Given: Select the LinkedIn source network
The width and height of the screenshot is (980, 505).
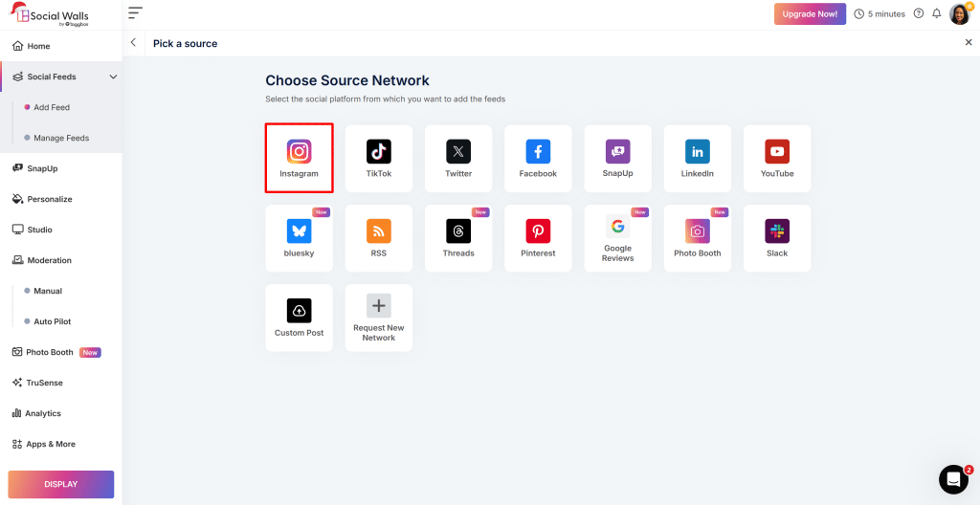Looking at the screenshot, I should coord(698,159).
